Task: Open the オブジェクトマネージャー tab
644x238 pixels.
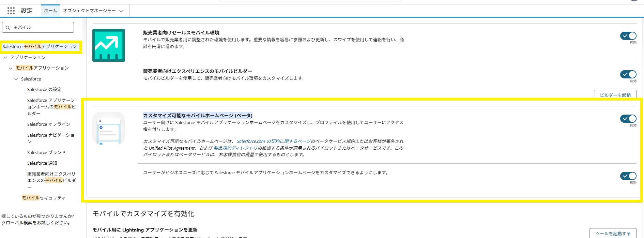Action: click(89, 11)
